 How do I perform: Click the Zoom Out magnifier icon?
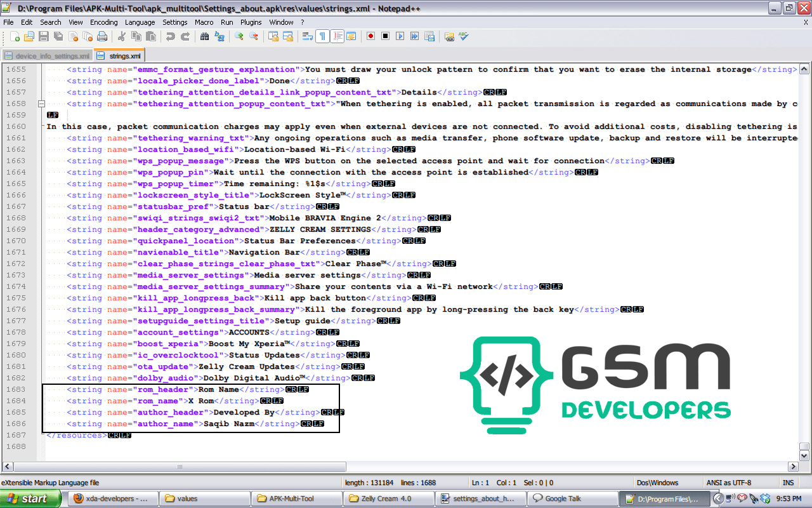254,36
